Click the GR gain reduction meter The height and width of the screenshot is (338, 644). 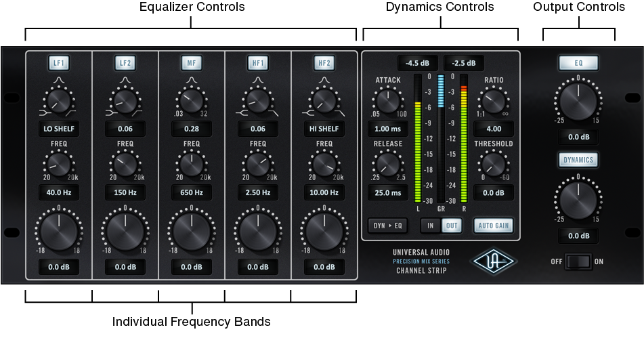[x=441, y=139]
